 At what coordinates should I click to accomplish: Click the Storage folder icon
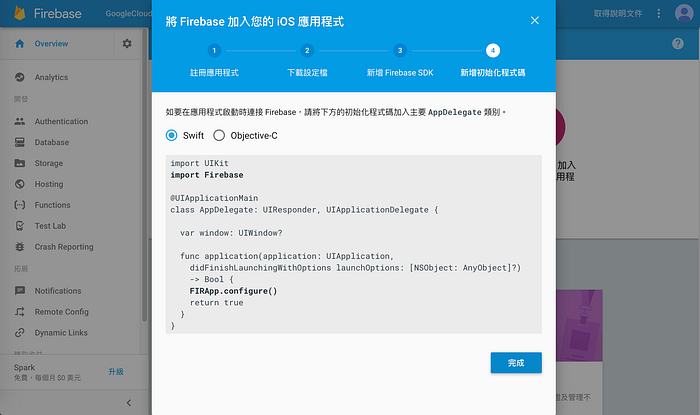point(20,163)
